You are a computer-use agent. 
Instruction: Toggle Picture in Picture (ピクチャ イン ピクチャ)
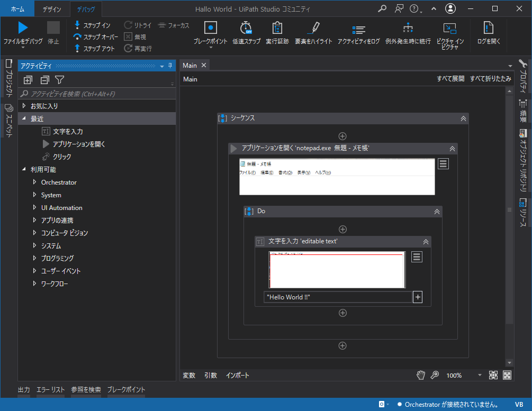tap(450, 35)
